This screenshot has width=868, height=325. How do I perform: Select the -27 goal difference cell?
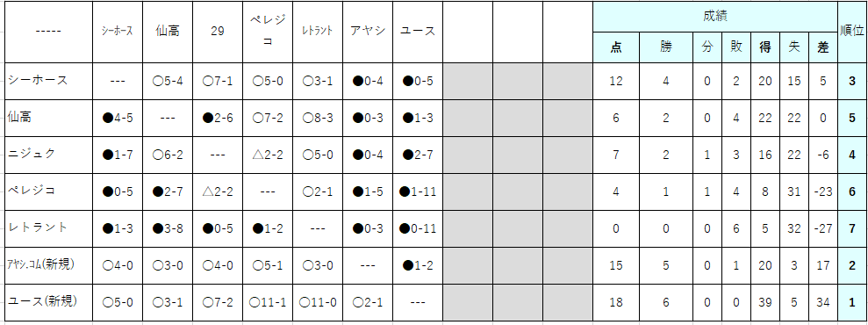tap(823, 228)
